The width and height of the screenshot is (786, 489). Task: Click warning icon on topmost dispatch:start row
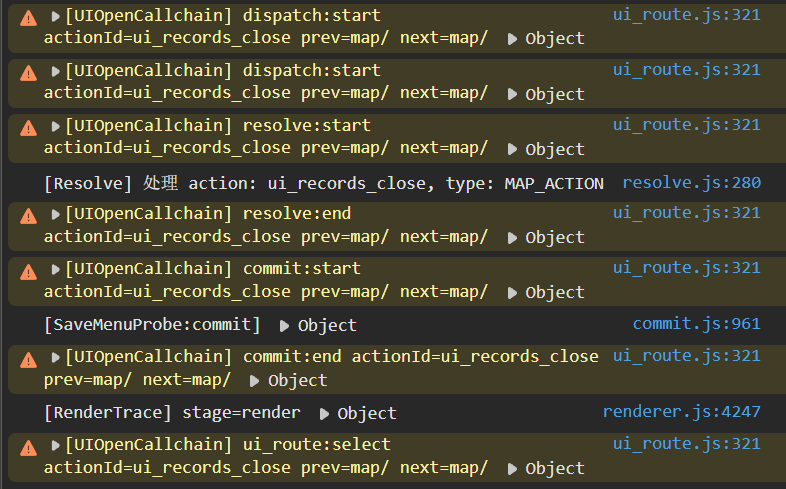(x=29, y=19)
